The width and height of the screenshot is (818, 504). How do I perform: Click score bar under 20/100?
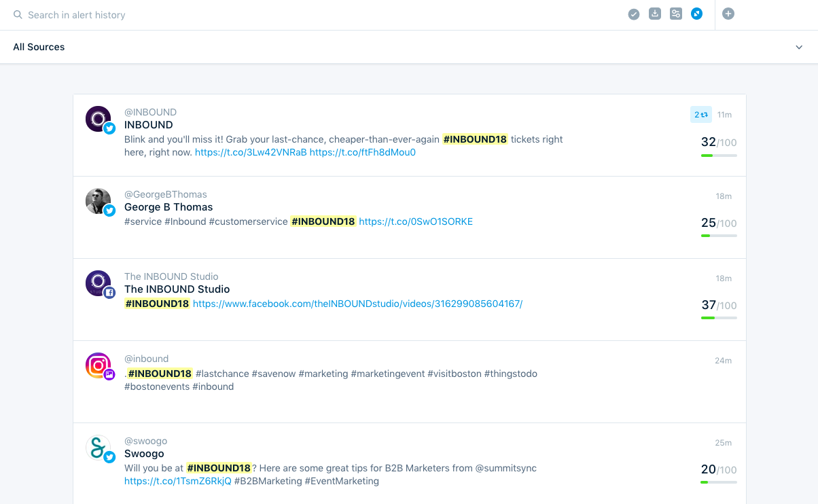coord(719,482)
